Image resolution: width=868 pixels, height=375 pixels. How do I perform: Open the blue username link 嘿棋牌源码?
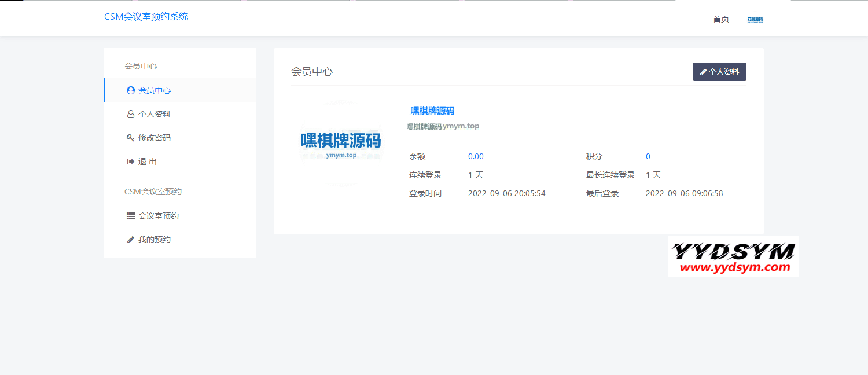432,111
